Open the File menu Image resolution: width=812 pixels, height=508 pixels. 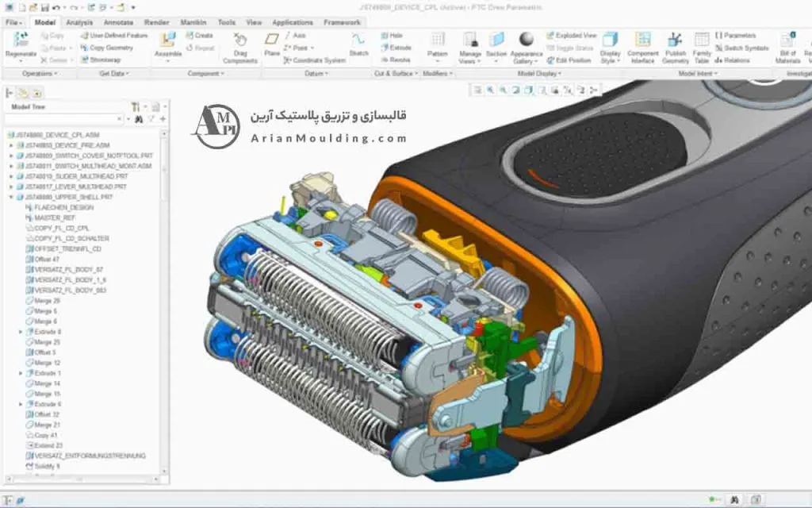click(13, 22)
